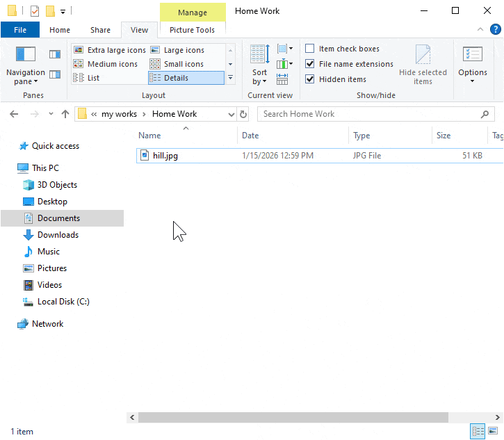Open the Recent locations dropdown
The width and height of the screenshot is (504, 440).
click(51, 113)
